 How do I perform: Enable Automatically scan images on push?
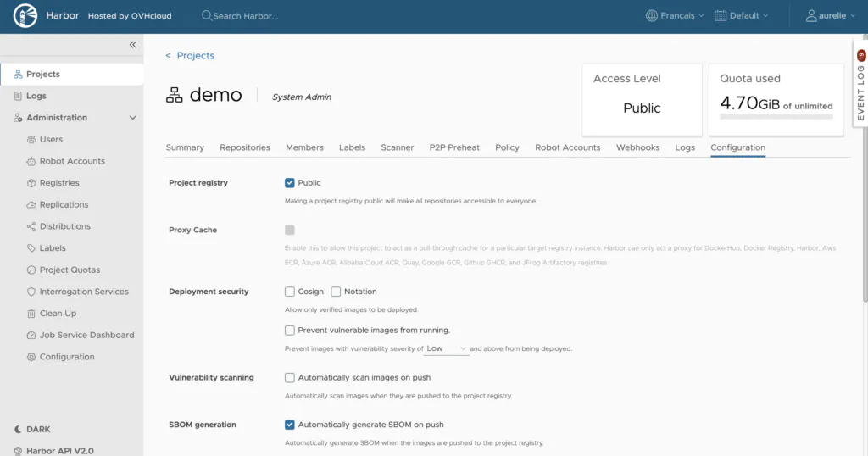tap(290, 377)
